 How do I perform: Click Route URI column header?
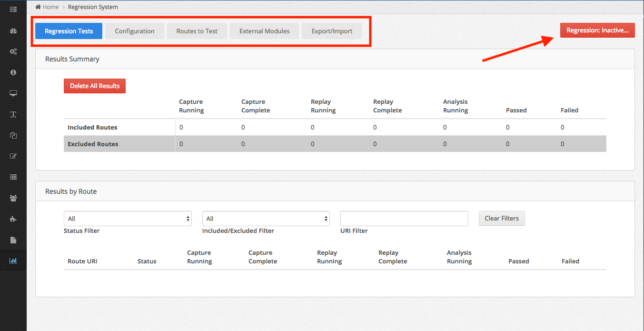click(82, 261)
